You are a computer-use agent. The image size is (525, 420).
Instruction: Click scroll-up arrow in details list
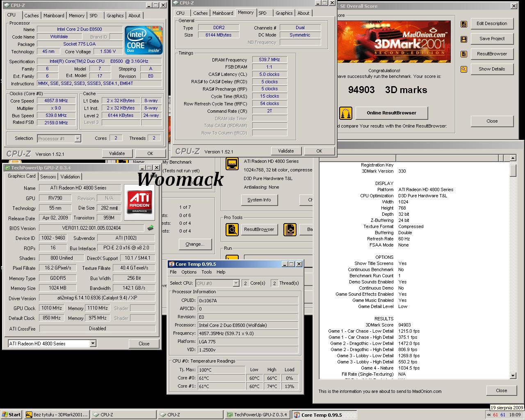513,158
